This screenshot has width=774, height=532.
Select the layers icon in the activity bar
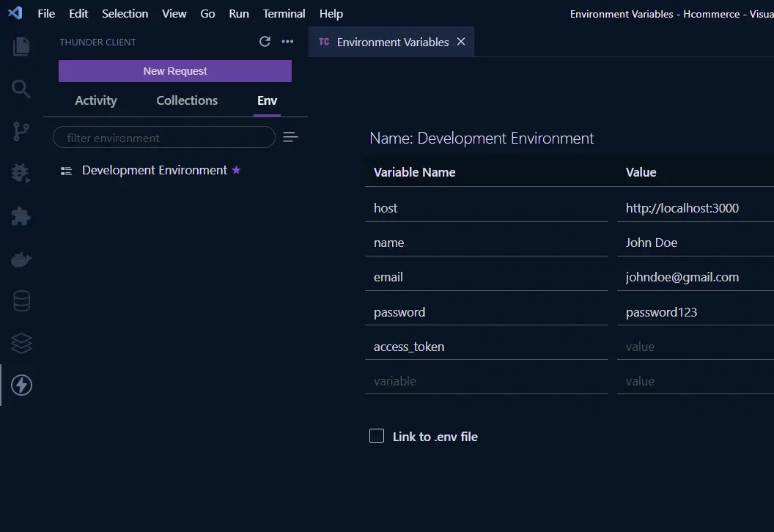21,343
